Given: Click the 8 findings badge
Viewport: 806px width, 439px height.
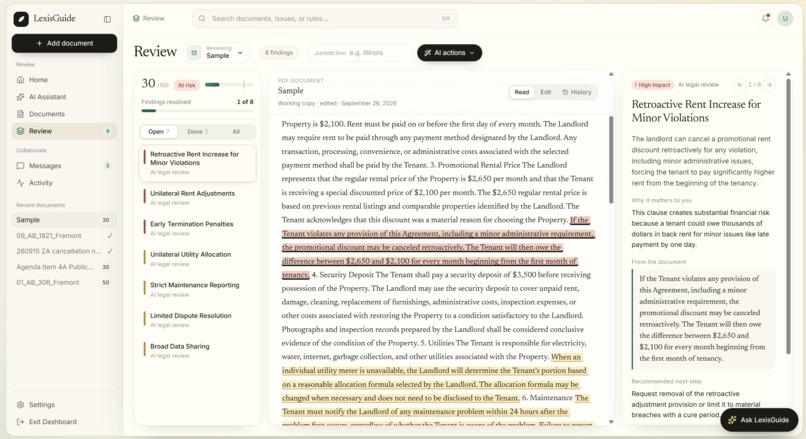Looking at the screenshot, I should click(x=279, y=52).
